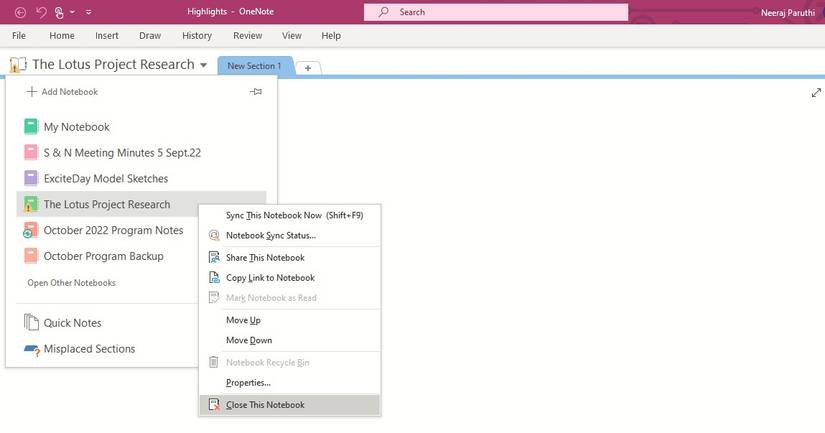Select the New Section 1 tab
The width and height of the screenshot is (825, 433).
(255, 66)
